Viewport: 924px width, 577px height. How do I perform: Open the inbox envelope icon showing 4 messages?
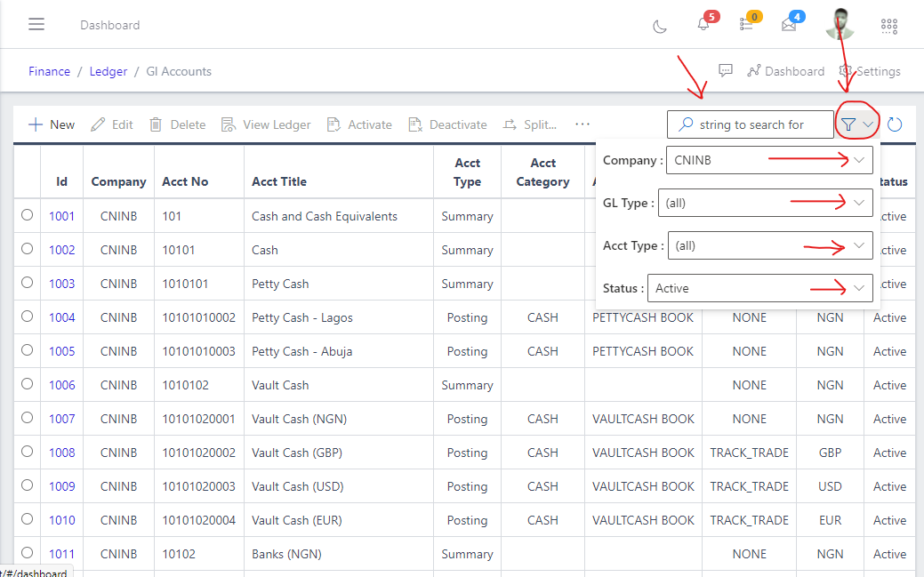pos(791,24)
